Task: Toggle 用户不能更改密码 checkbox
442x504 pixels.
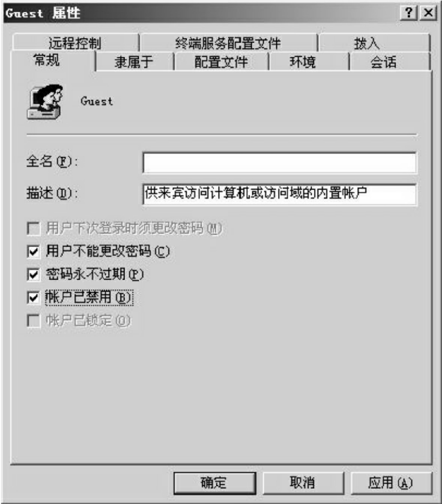Action: (x=34, y=251)
